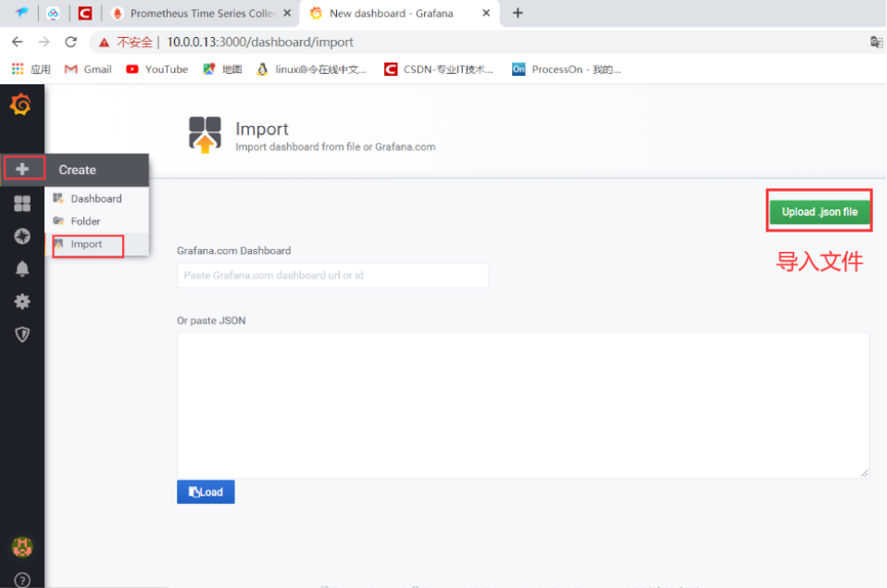The image size is (887, 588).
Task: Click the blue Load button
Action: click(x=206, y=492)
